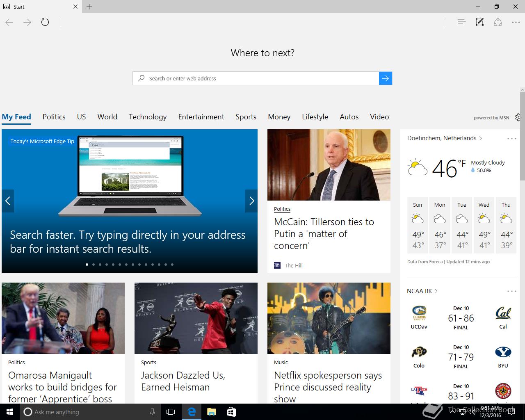Select the Mon forecast column
Screen dimensions: 525x420
pos(440,225)
